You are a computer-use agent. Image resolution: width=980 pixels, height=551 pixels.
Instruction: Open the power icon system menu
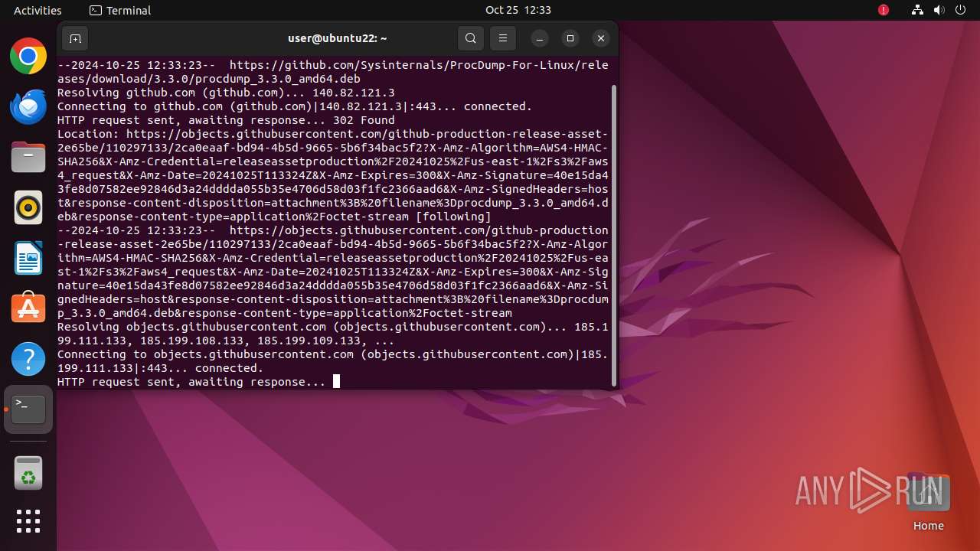pos(961,10)
